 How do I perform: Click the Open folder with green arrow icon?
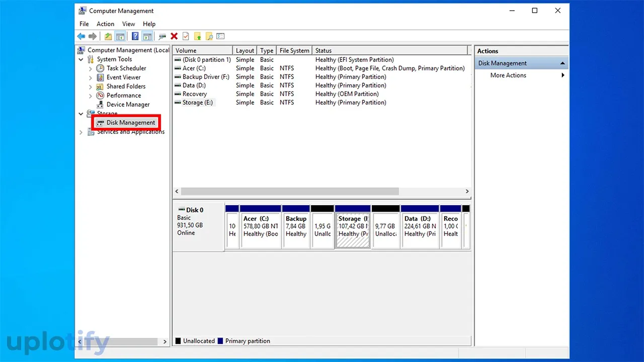click(x=197, y=36)
